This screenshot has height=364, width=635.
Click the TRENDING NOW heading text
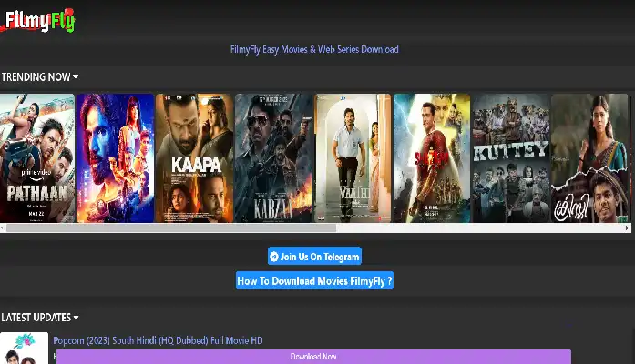(x=36, y=76)
